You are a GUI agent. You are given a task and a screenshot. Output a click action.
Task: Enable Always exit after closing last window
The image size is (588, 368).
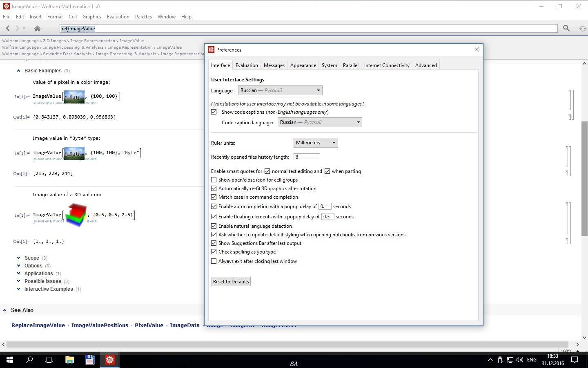214,261
